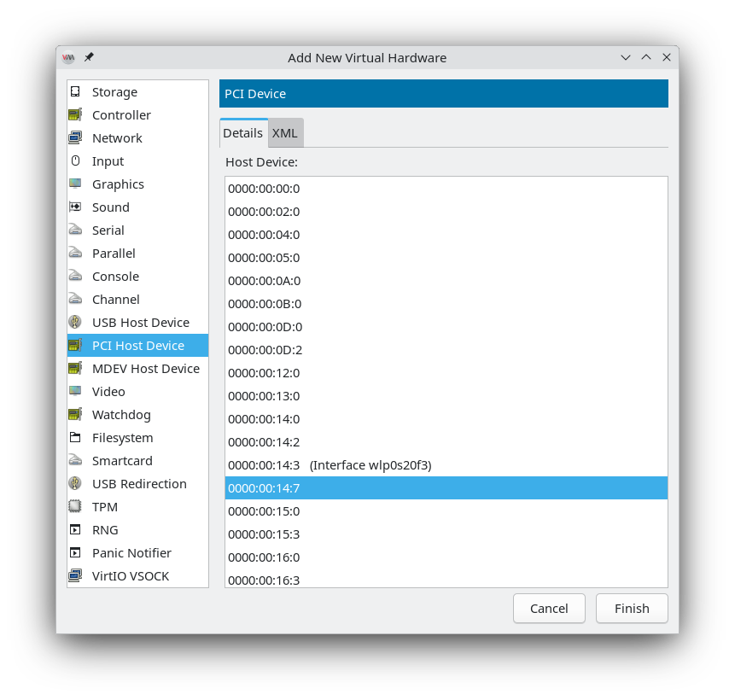This screenshot has width=735, height=700.
Task: Click the Graphics display icon
Action: click(75, 184)
